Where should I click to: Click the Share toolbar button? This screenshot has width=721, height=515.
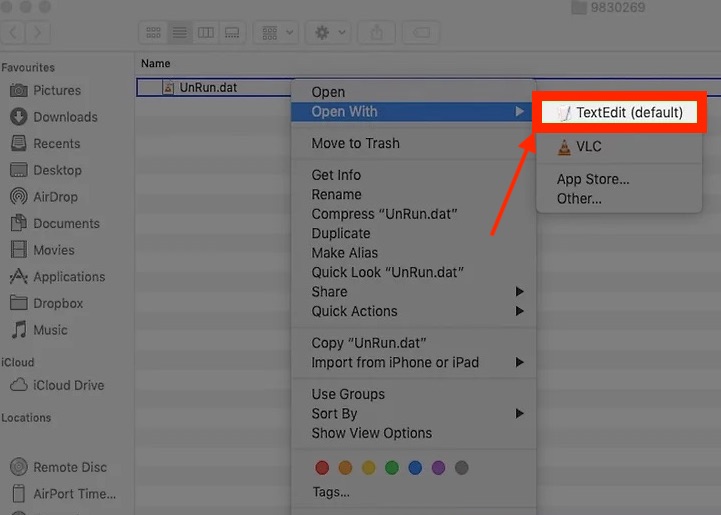pos(376,33)
